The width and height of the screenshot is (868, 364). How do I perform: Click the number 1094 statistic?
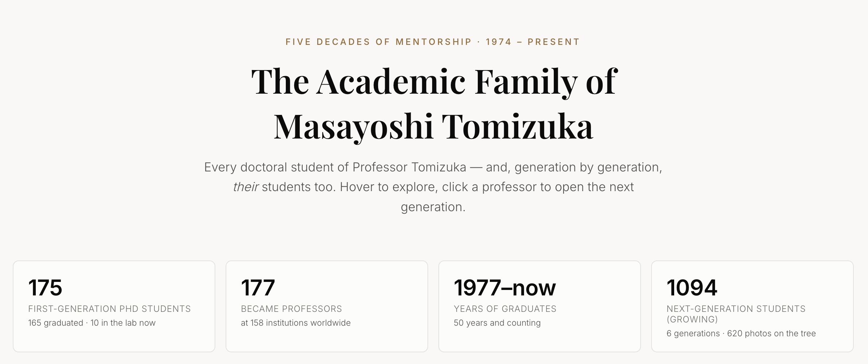point(692,288)
